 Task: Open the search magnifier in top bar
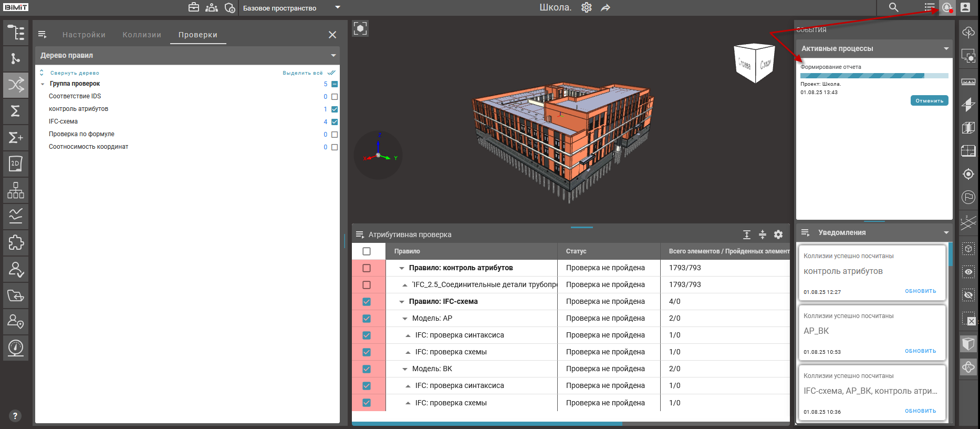893,7
